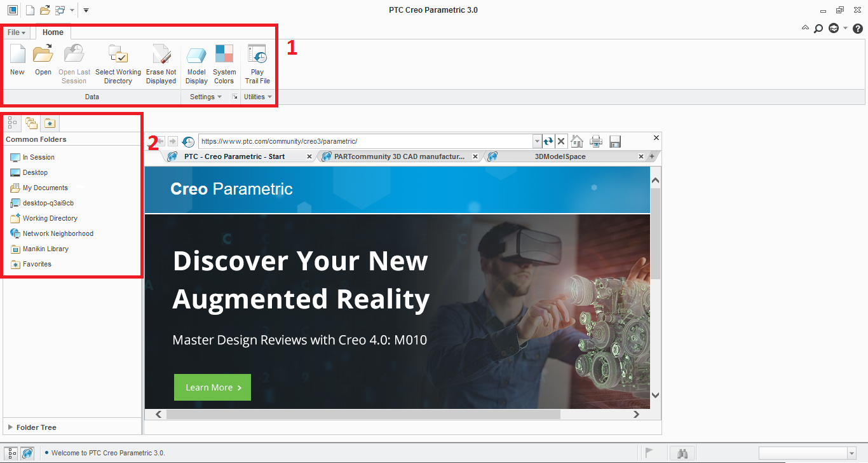Viewport: 868px width, 463px height.
Task: Switch to Folder Browser navigator icon tab
Action: pyautogui.click(x=31, y=123)
